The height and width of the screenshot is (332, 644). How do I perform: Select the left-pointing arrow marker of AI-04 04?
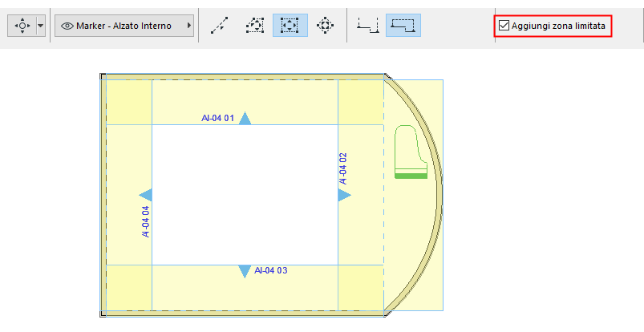pyautogui.click(x=146, y=195)
